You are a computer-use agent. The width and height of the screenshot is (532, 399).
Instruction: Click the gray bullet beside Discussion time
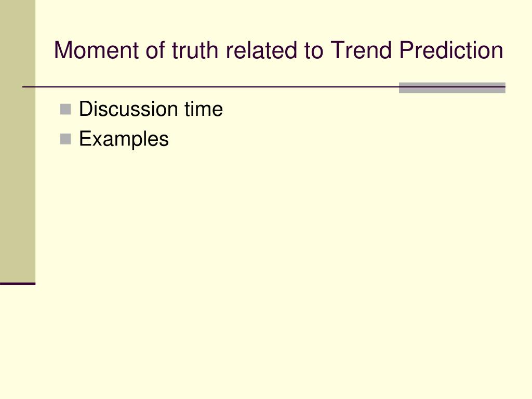[65, 109]
